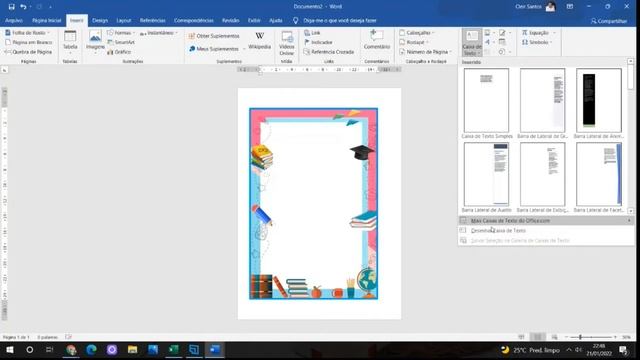The height and width of the screenshot is (360, 640).
Task: Switch to the Revisão tab
Action: tap(231, 20)
